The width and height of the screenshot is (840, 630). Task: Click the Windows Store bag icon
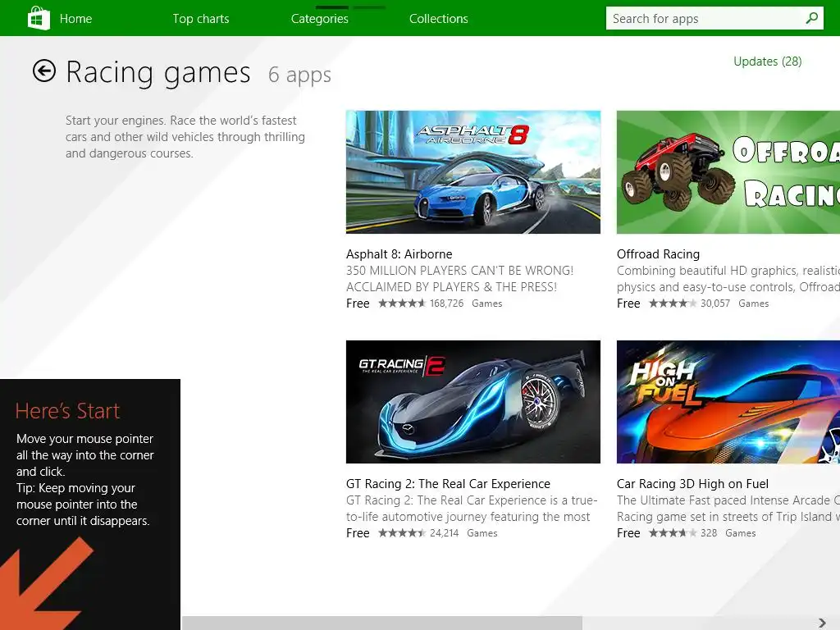coord(39,18)
